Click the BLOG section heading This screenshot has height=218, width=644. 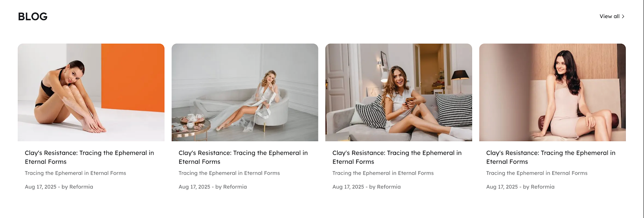[33, 16]
